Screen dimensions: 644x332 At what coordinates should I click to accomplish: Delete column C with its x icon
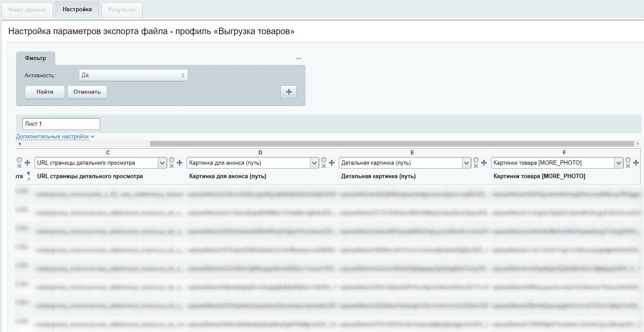click(x=172, y=166)
